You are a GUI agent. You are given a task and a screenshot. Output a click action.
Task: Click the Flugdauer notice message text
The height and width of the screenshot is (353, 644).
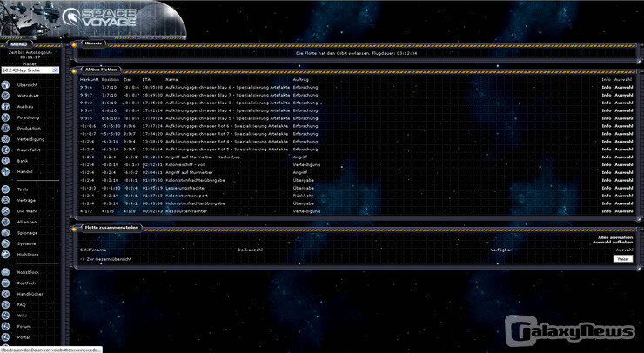point(356,53)
